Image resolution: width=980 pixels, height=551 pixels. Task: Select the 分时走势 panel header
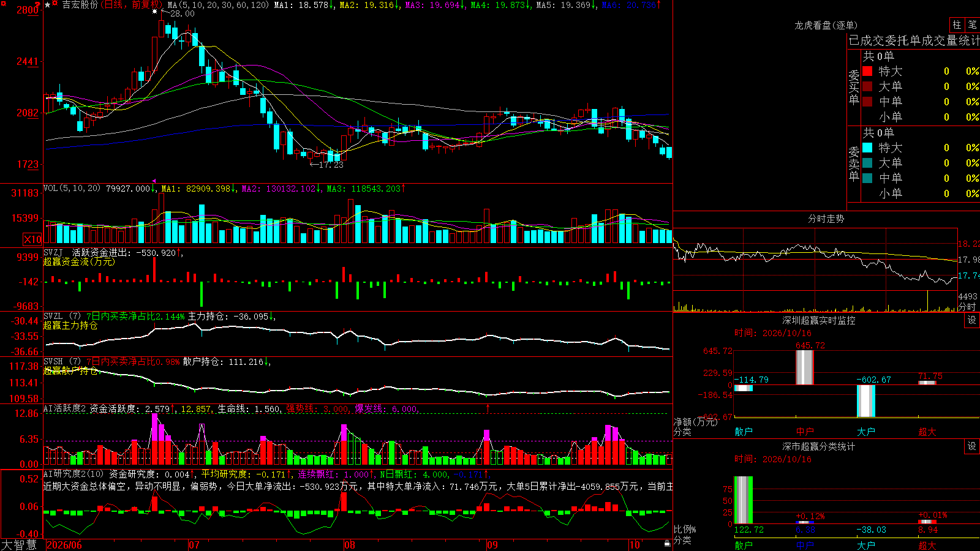(826, 219)
